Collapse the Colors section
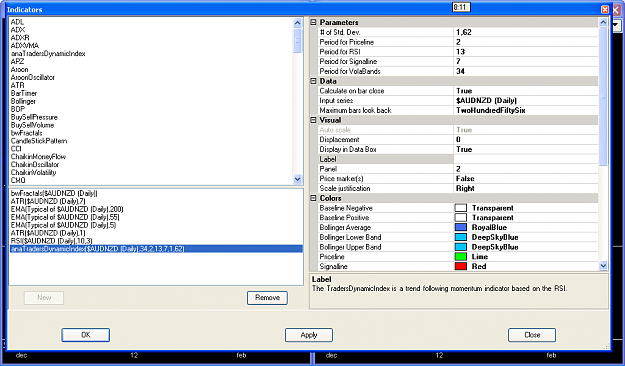This screenshot has height=366, width=625. click(x=313, y=198)
